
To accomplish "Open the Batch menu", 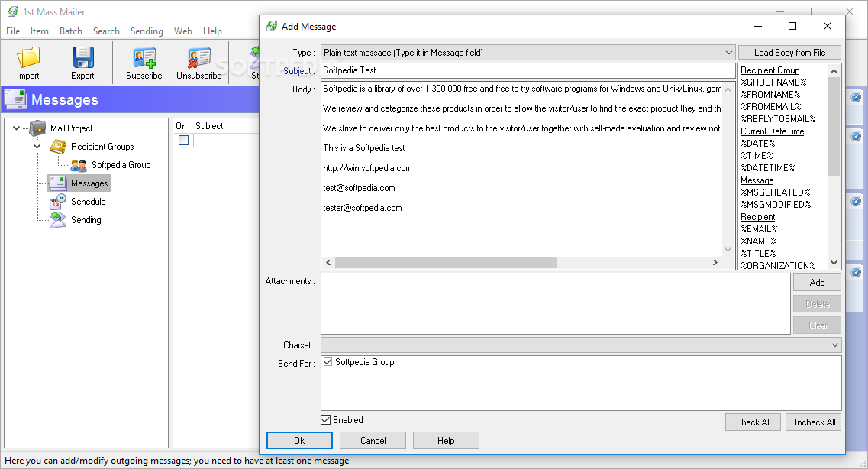I will point(71,31).
